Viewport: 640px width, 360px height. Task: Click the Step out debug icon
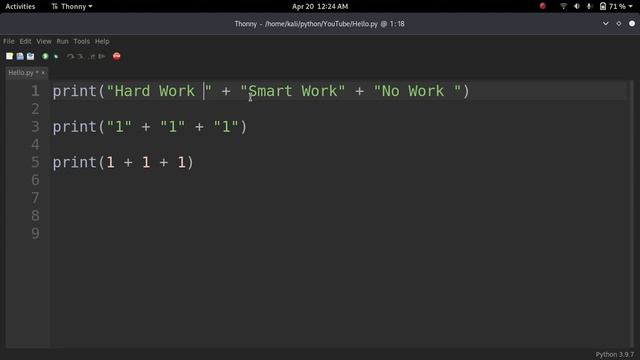(91, 56)
